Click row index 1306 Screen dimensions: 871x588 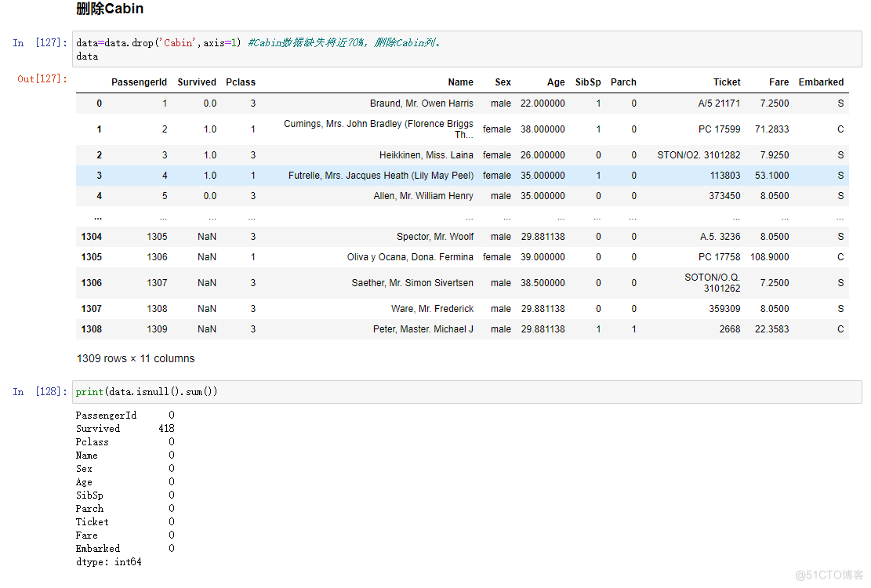click(92, 282)
